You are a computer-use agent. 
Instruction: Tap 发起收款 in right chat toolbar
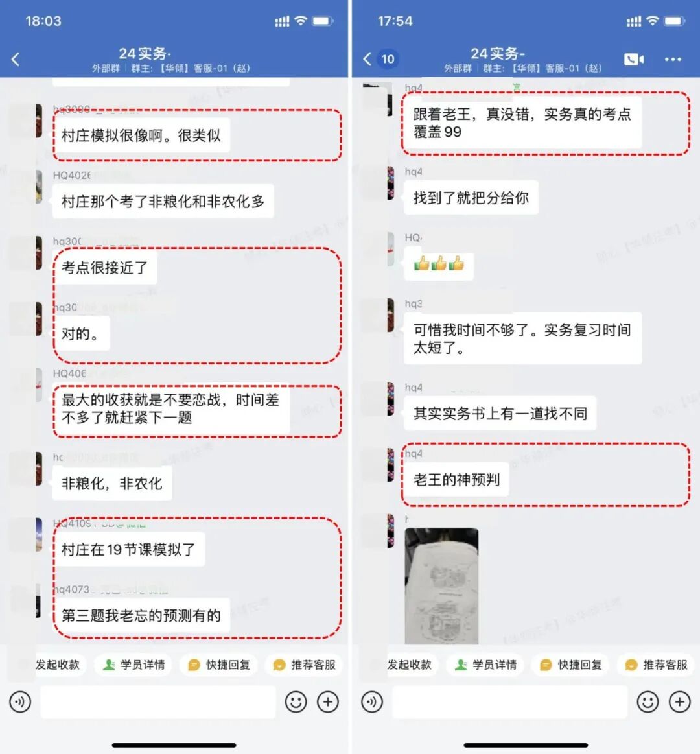pyautogui.click(x=409, y=665)
